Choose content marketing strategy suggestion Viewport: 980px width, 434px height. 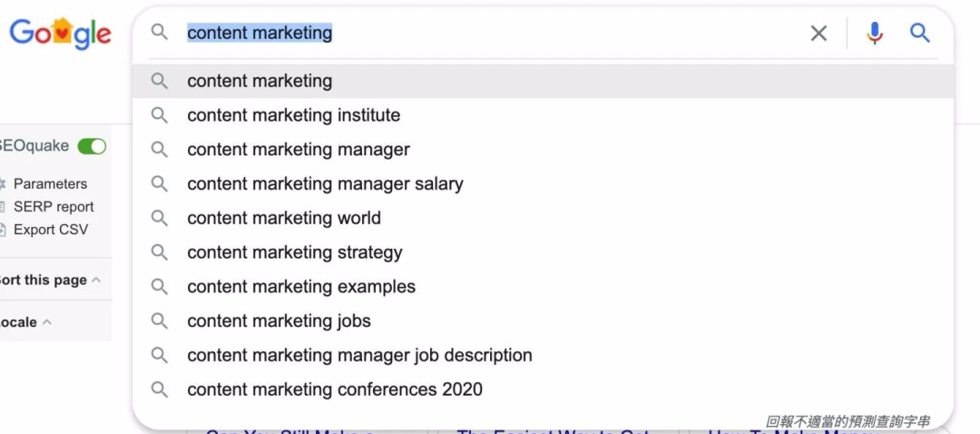[x=294, y=252]
